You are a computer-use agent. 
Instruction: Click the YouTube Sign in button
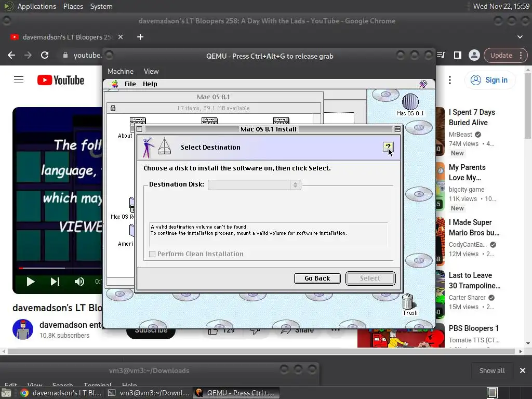(x=489, y=80)
